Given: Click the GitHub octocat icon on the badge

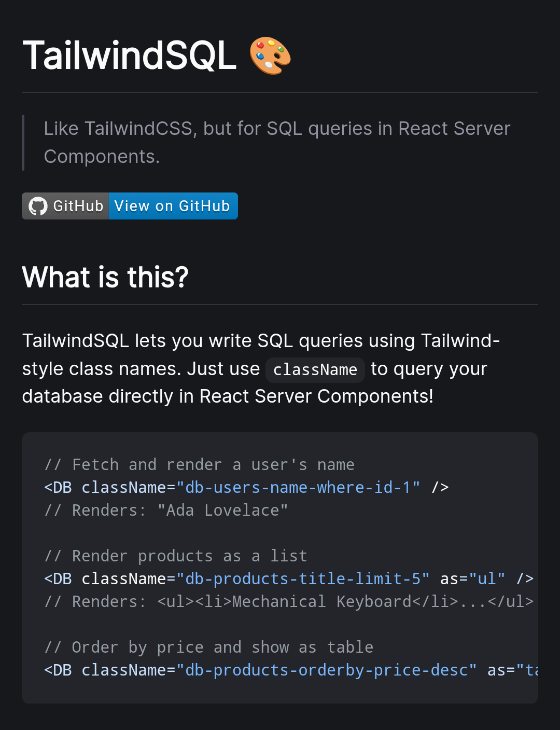Looking at the screenshot, I should (x=37, y=206).
